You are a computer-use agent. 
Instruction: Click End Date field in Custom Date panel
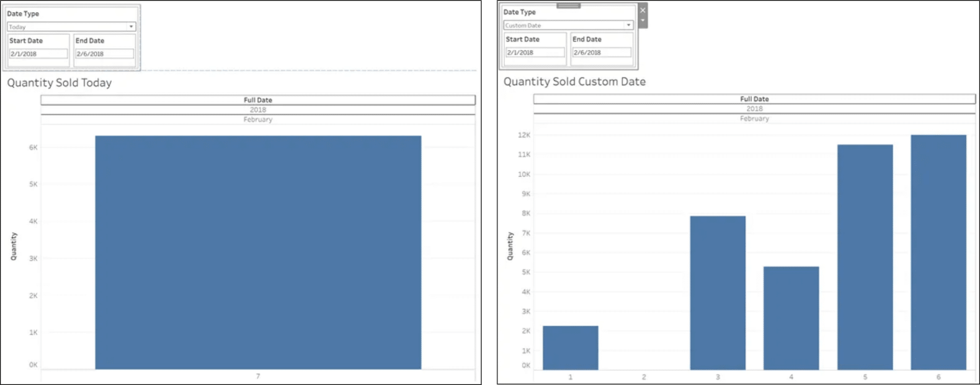(x=601, y=52)
